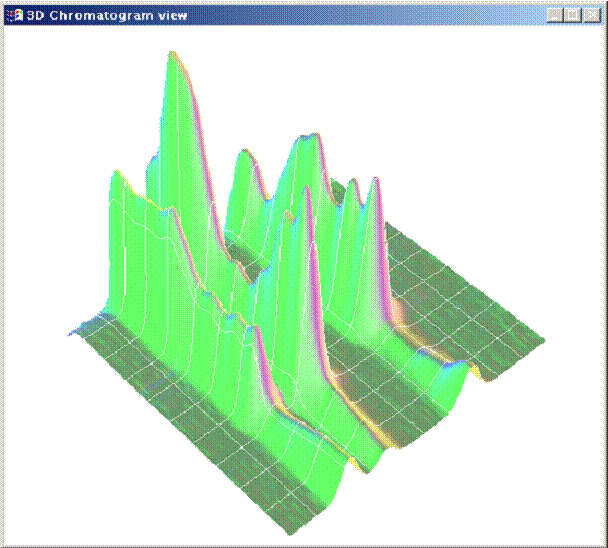Screen dimensions: 608x548
Task: Click the 3D Chromatogram view window icon
Action: 15,16
